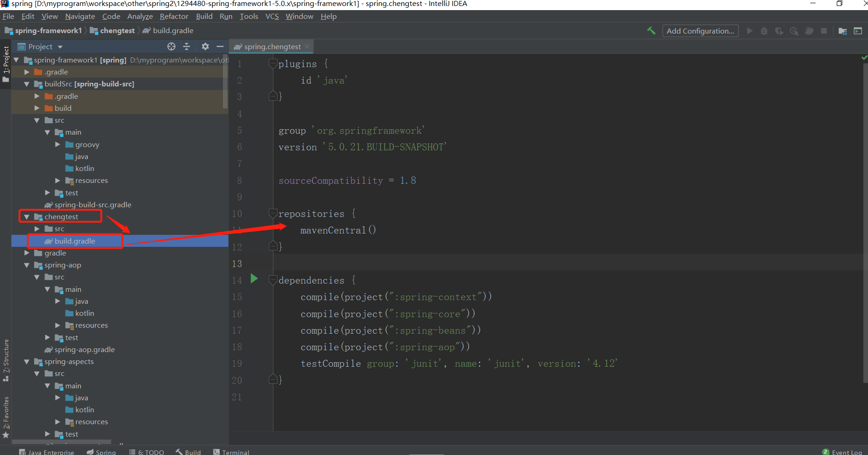Click the Stop square icon in the toolbar
Image resolution: width=868 pixels, height=455 pixels.
pyautogui.click(x=824, y=31)
